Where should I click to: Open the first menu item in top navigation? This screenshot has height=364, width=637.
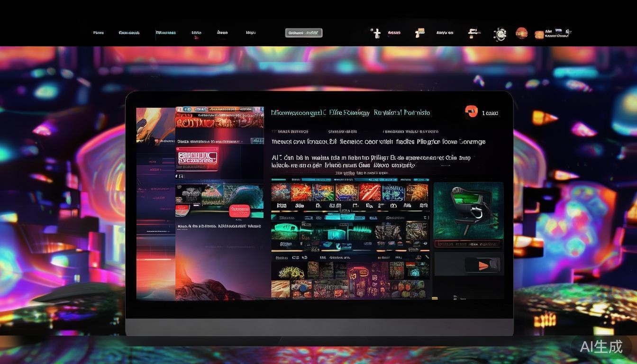click(x=99, y=33)
